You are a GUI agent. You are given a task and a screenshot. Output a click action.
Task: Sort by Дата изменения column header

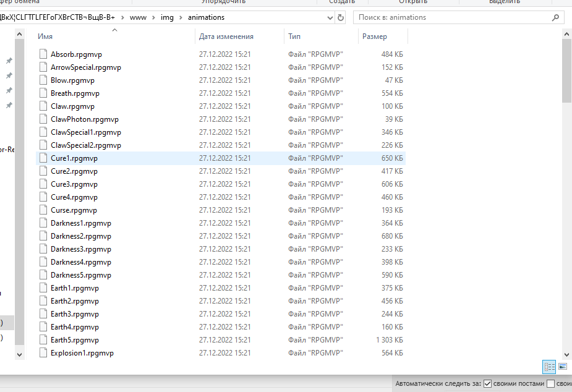pos(226,36)
